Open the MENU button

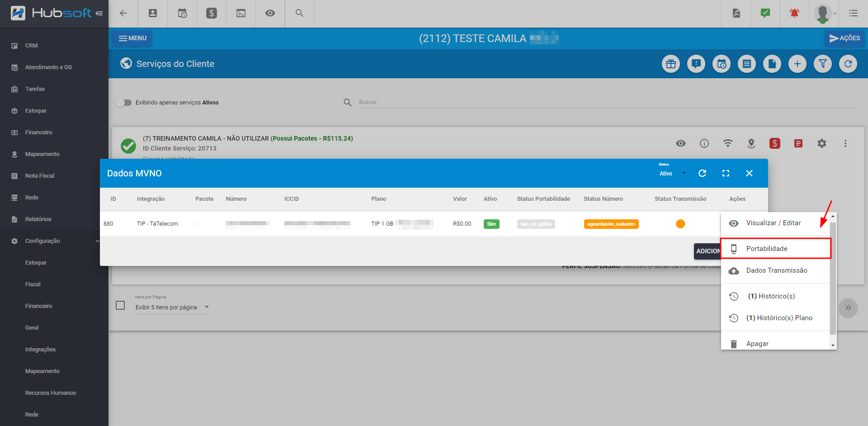[x=132, y=38]
